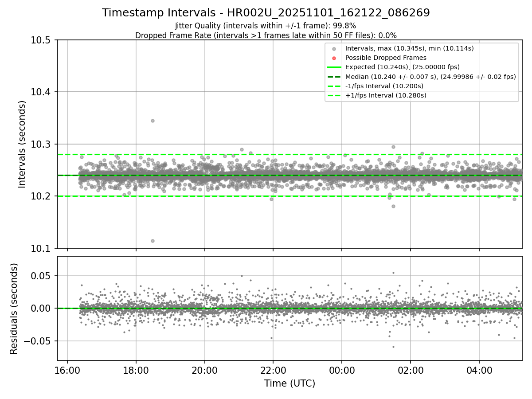Click the gray marker icon for Intervals in legend

point(334,49)
